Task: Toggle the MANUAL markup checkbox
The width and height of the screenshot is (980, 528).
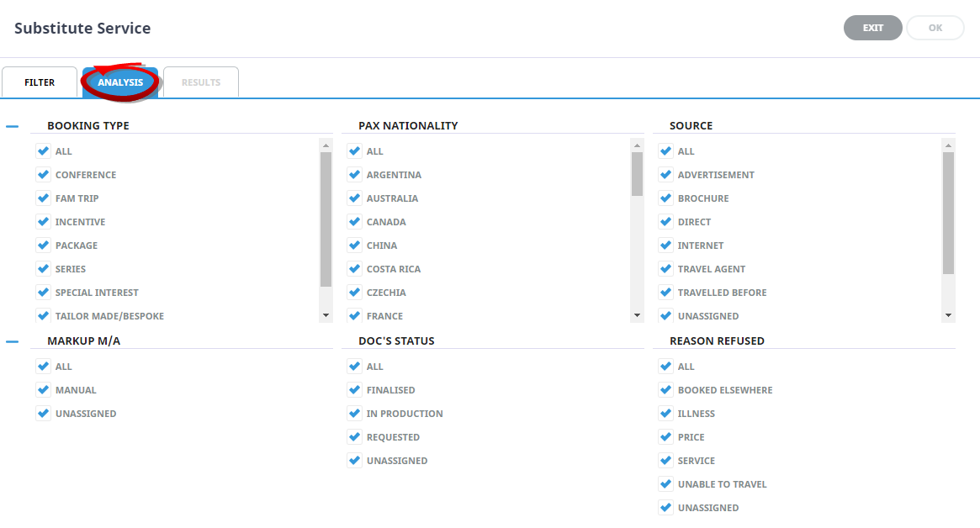Action: tap(43, 390)
